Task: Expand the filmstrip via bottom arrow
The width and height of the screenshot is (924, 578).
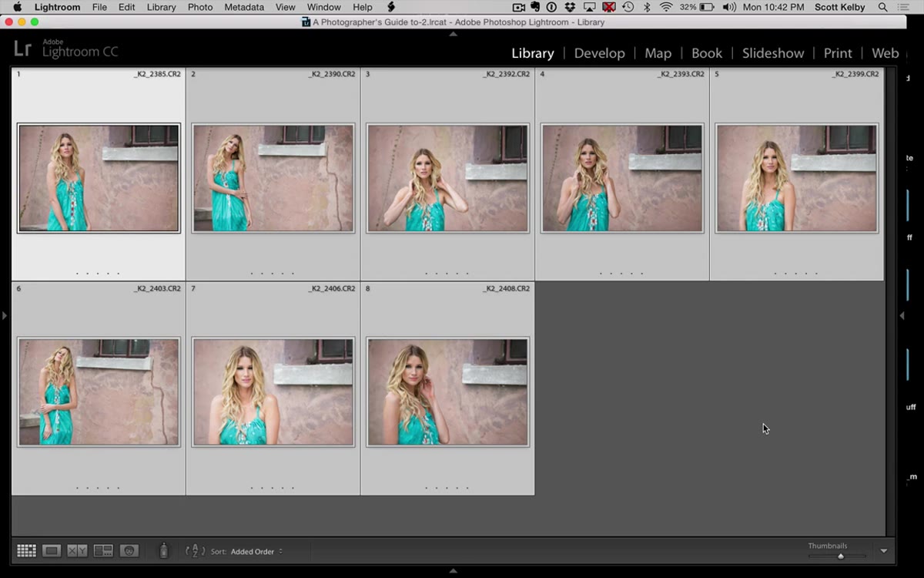Action: 453,571
